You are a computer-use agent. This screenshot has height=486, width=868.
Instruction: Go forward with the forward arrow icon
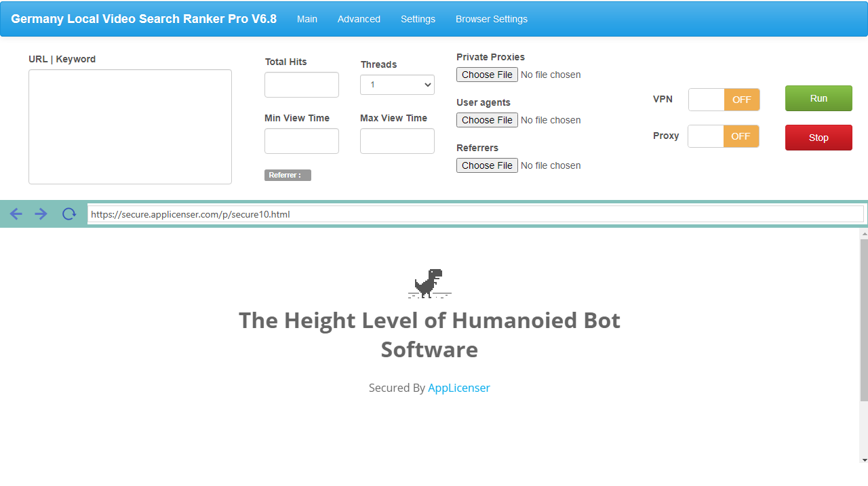pyautogui.click(x=41, y=214)
